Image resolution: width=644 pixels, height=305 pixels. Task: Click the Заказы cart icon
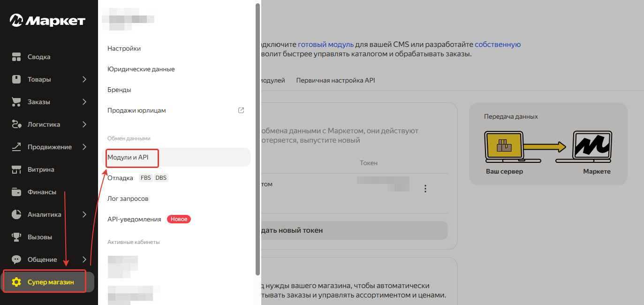pyautogui.click(x=16, y=102)
